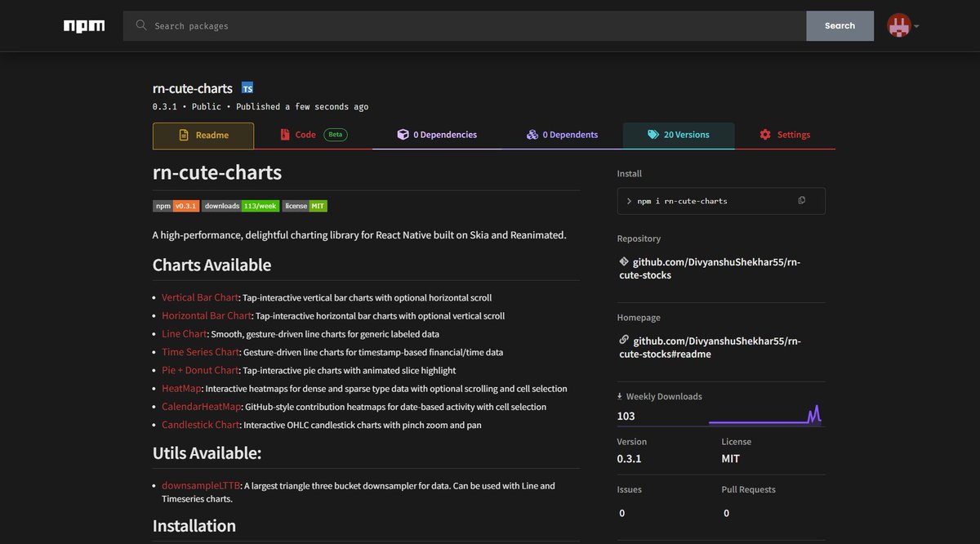Click the Charts Available heading
The image size is (980, 544).
point(212,265)
